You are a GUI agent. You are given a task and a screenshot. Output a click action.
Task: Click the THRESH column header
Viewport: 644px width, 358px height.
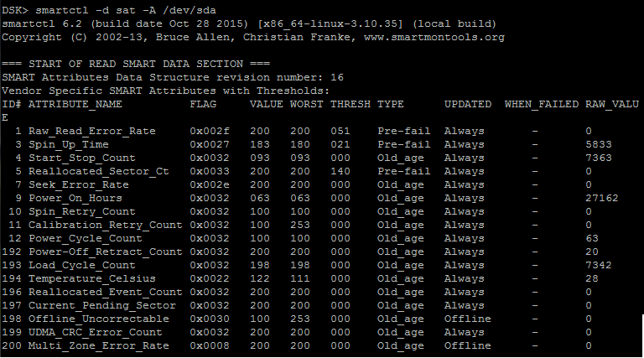[x=350, y=104]
